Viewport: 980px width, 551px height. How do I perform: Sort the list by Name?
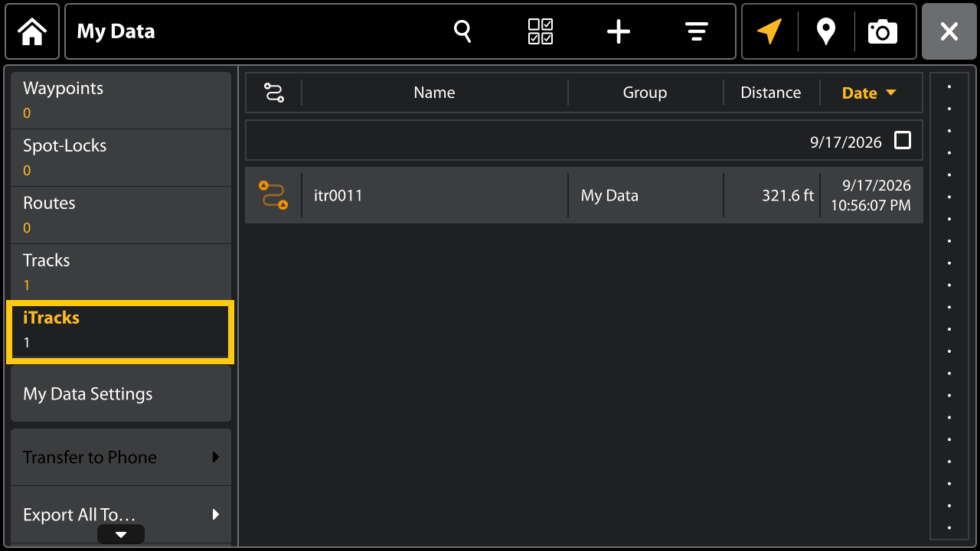click(435, 93)
